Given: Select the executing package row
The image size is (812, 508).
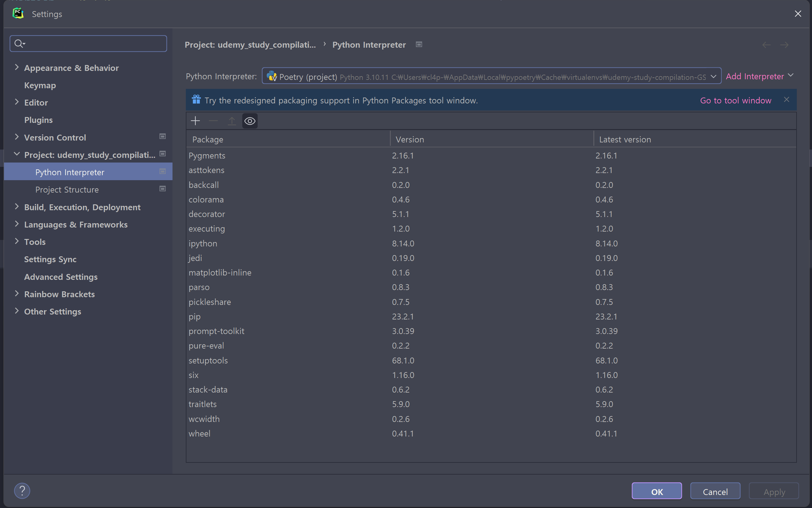Looking at the screenshot, I should 491,228.
